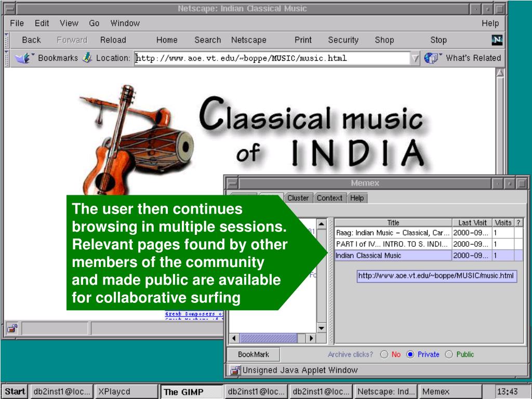Click the Start button on taskbar

pos(15,392)
